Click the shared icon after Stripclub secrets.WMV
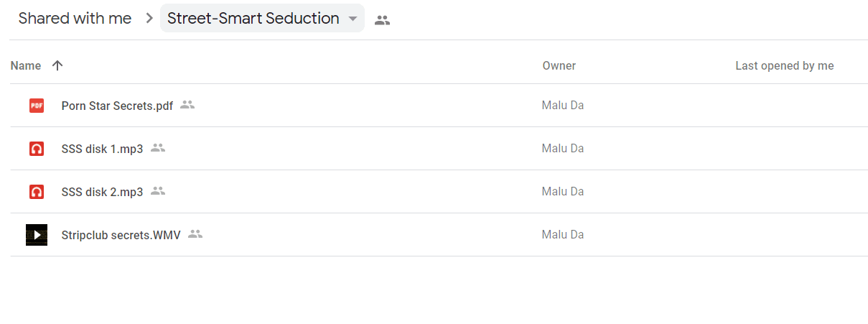 click(195, 234)
